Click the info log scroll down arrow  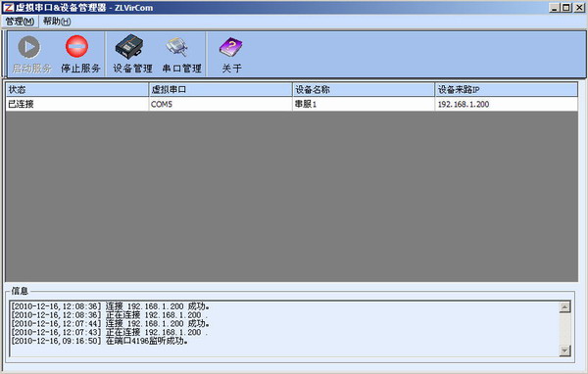tap(564, 351)
